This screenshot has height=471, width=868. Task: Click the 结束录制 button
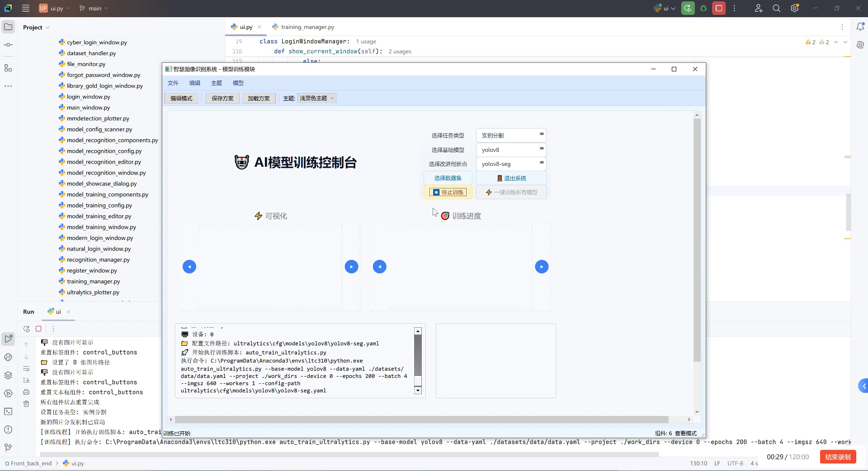[x=838, y=457]
